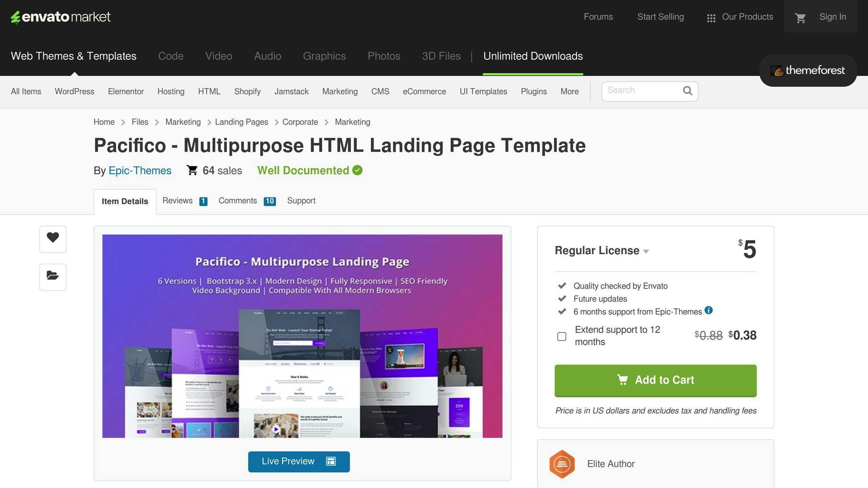
Task: Open the 3D Files category
Action: click(x=441, y=56)
